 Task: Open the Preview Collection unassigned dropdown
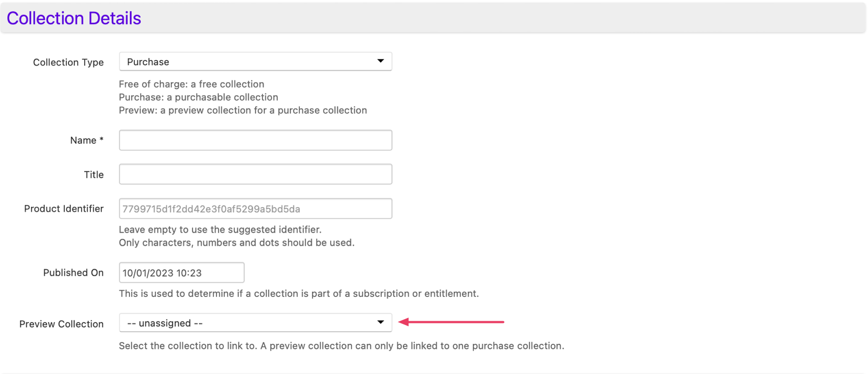[x=255, y=323]
